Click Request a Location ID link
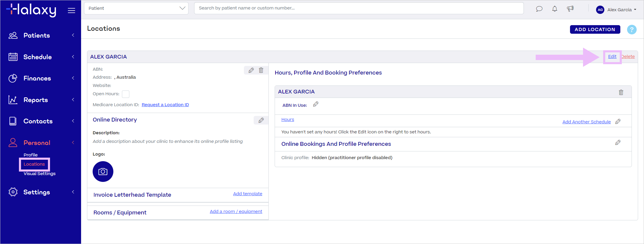This screenshot has height=244, width=644. [x=165, y=105]
